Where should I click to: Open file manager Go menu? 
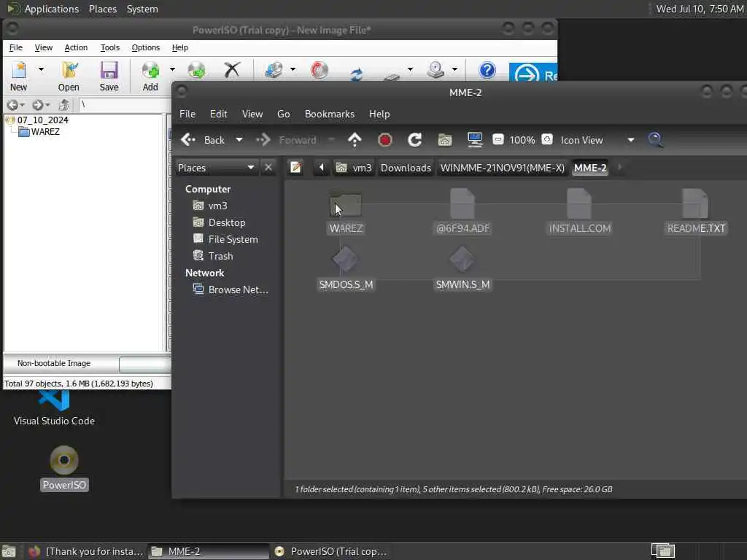coord(284,114)
